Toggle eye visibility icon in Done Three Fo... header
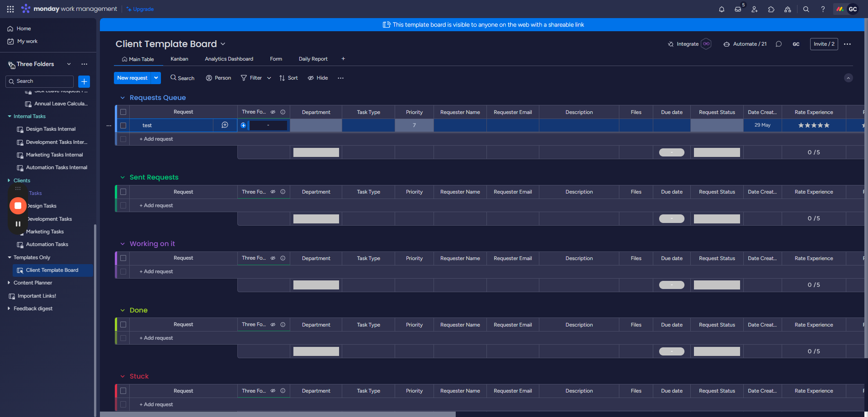The height and width of the screenshot is (417, 868). (x=273, y=325)
